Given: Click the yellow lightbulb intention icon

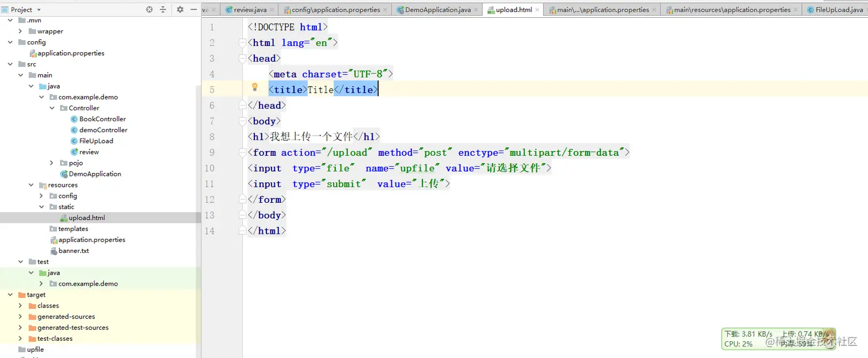Looking at the screenshot, I should 255,87.
